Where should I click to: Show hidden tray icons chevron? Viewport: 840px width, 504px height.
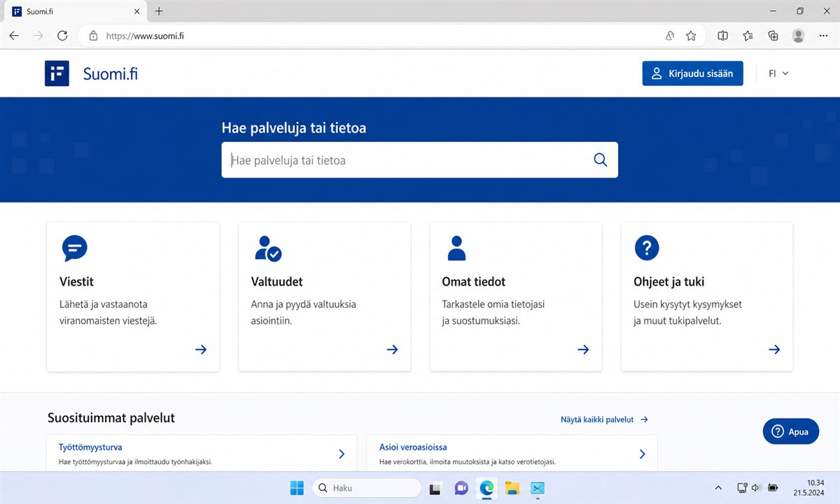point(718,488)
